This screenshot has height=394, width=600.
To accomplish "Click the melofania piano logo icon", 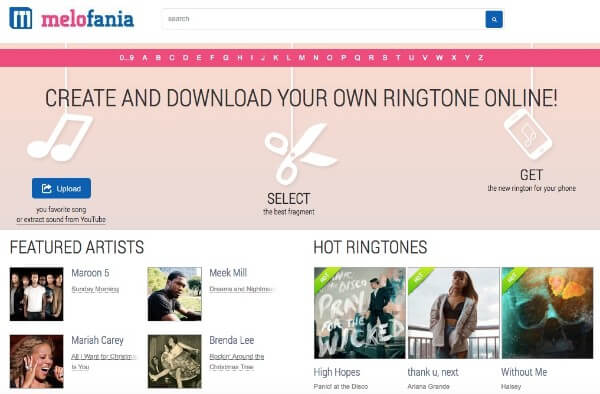I will coord(21,18).
